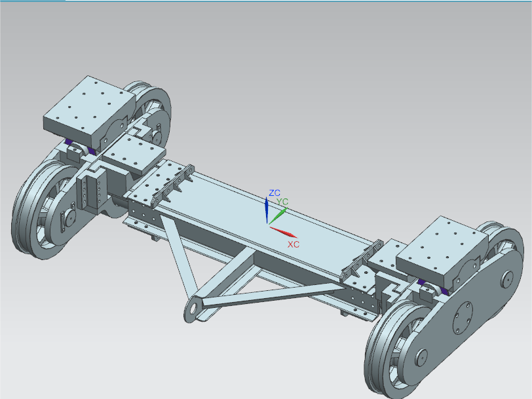The height and width of the screenshot is (399, 532).
Task: Click the red XC axis arrow
Action: click(x=284, y=231)
